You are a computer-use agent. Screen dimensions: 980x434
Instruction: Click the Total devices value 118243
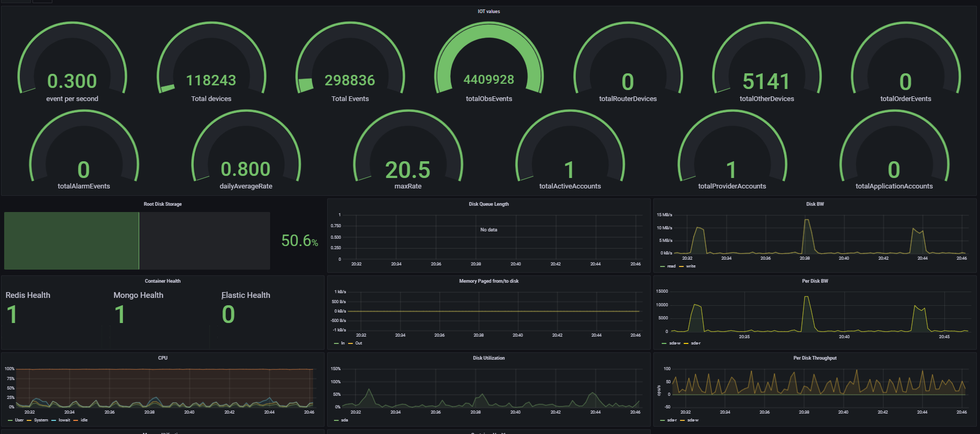(x=211, y=80)
